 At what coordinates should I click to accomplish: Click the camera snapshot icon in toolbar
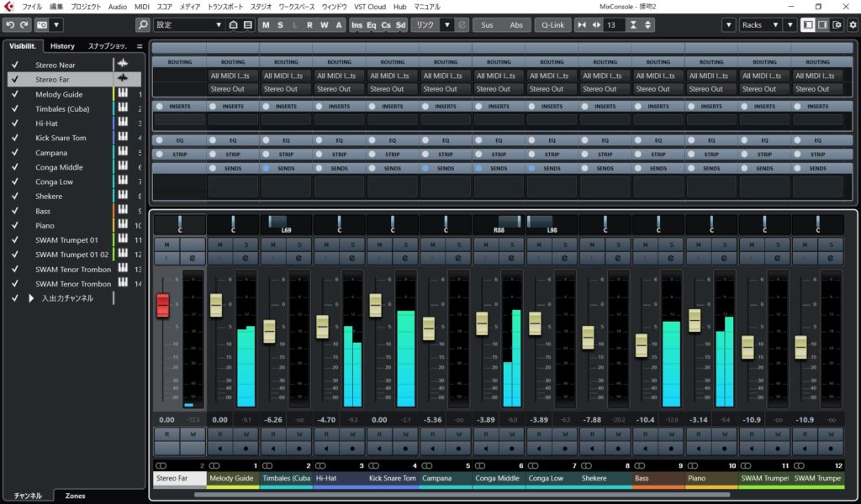coord(41,25)
